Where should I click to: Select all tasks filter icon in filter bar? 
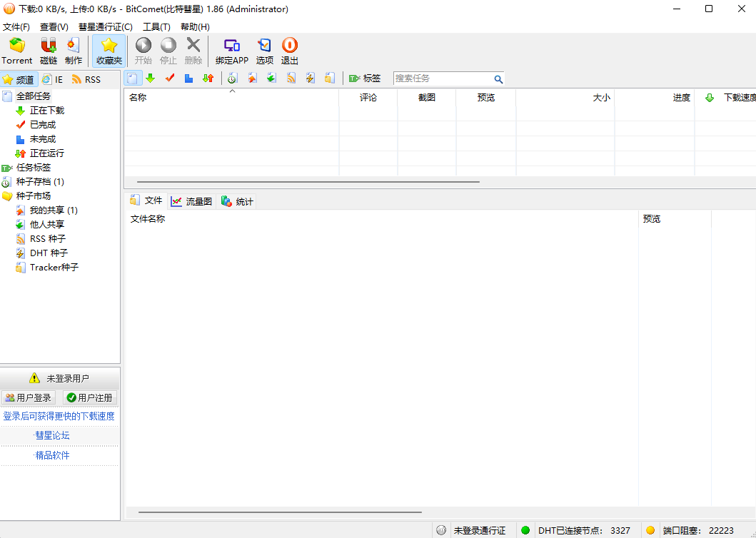coord(133,78)
